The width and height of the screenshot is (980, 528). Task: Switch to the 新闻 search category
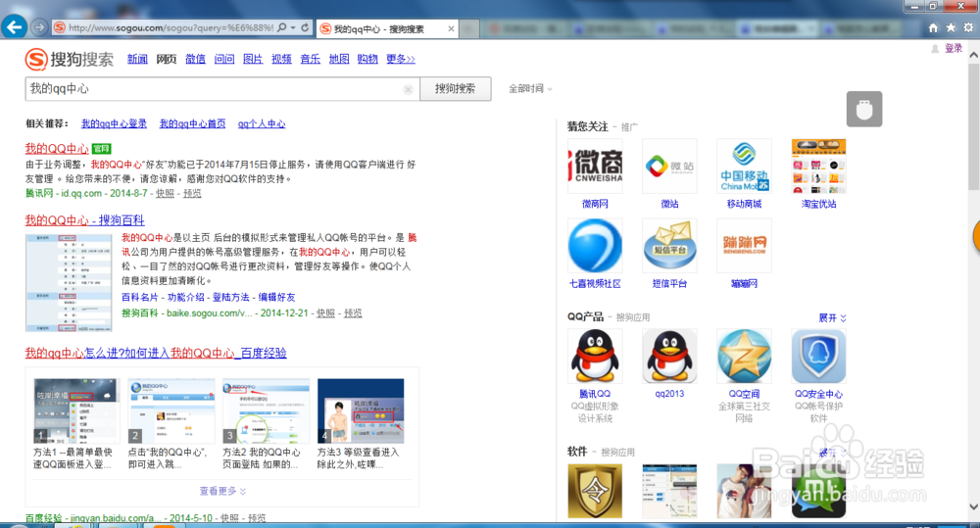click(137, 59)
